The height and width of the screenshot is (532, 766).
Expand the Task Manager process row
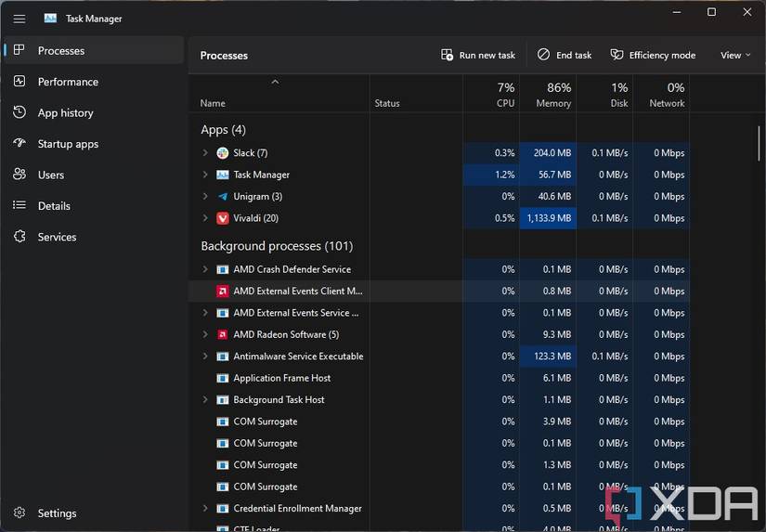[x=204, y=175]
